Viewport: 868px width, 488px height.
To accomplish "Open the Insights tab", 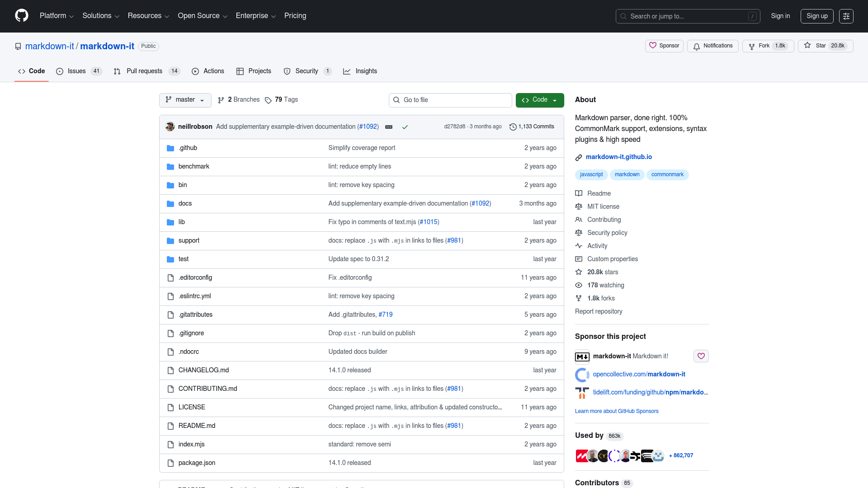I will [x=360, y=71].
